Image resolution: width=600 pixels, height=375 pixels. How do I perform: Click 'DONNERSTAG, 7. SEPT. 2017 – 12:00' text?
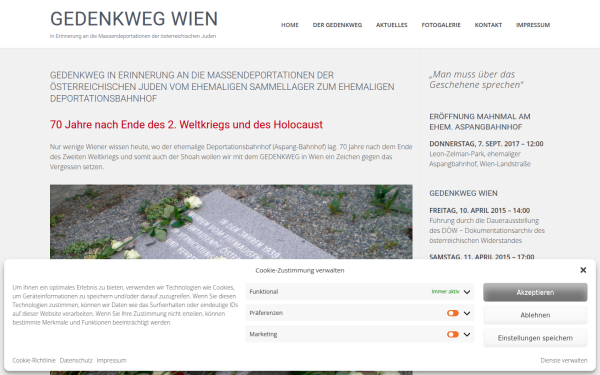486,144
